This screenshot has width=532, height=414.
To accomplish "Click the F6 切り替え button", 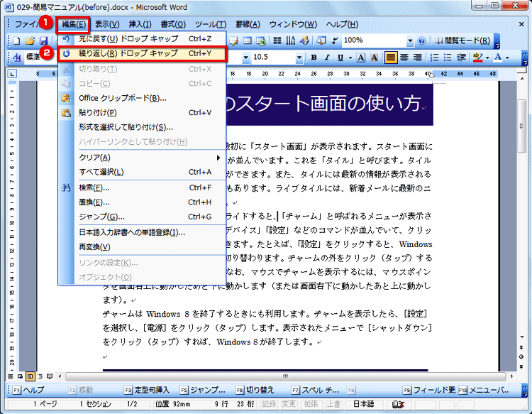I will (255, 391).
